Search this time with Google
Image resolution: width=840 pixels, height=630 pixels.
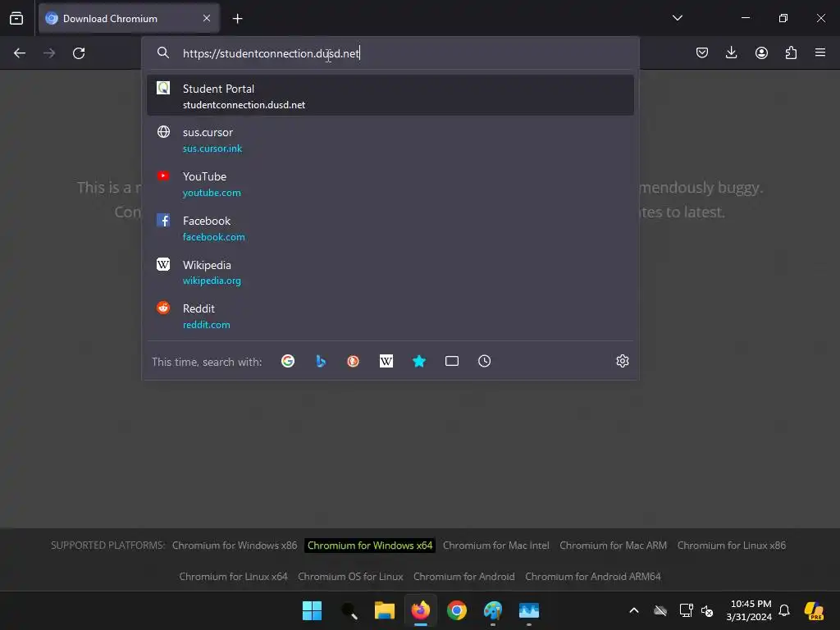coord(288,361)
